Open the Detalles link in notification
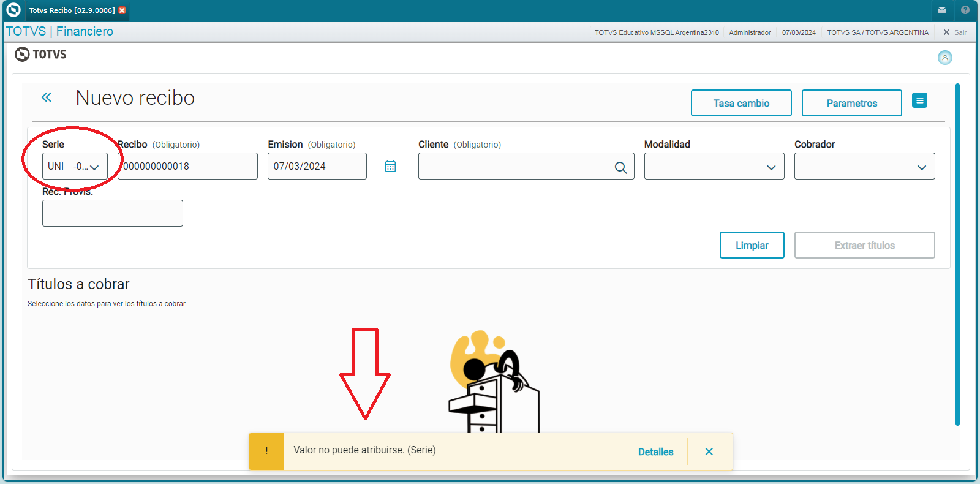The image size is (980, 484). click(x=655, y=452)
